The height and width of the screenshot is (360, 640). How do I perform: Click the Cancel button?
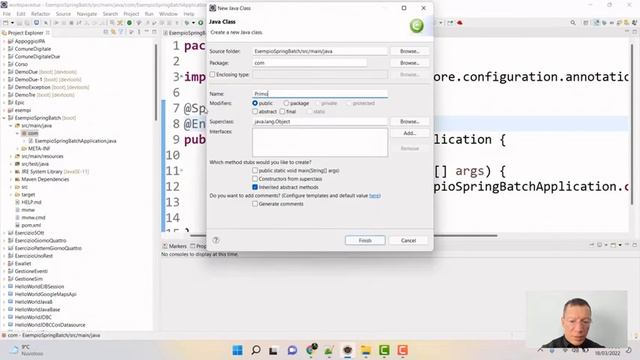408,240
